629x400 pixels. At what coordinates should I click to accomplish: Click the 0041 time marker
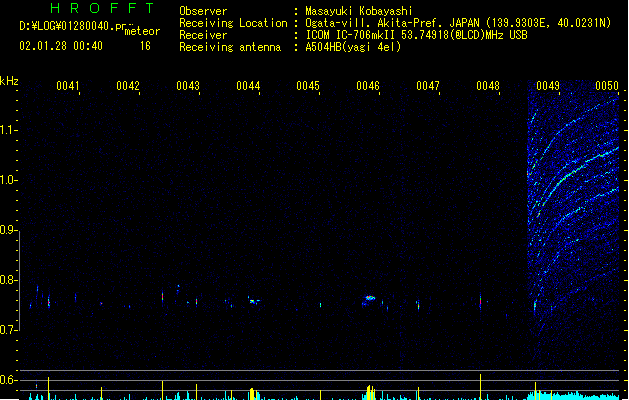click(68, 86)
